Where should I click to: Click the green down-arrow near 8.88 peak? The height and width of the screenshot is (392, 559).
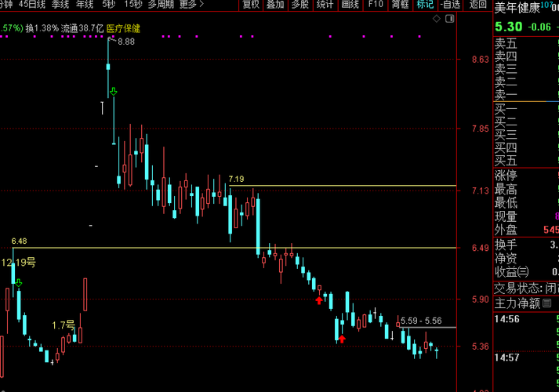(114, 92)
